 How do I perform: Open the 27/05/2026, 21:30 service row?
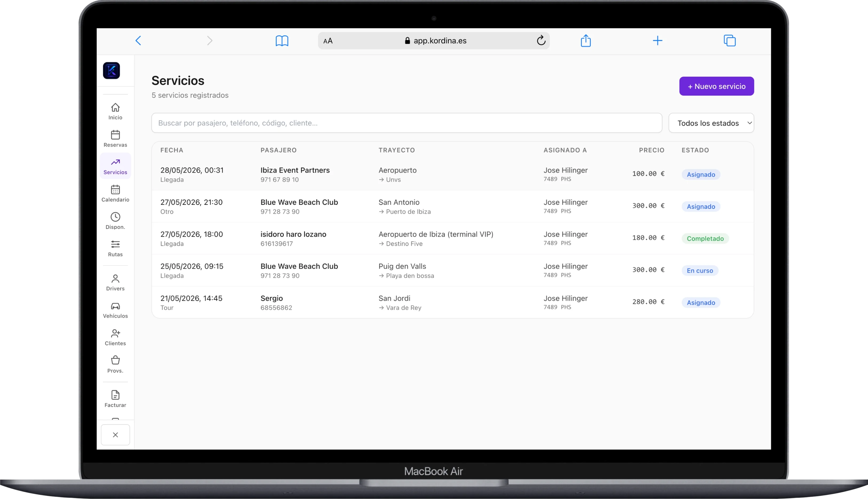click(x=452, y=206)
